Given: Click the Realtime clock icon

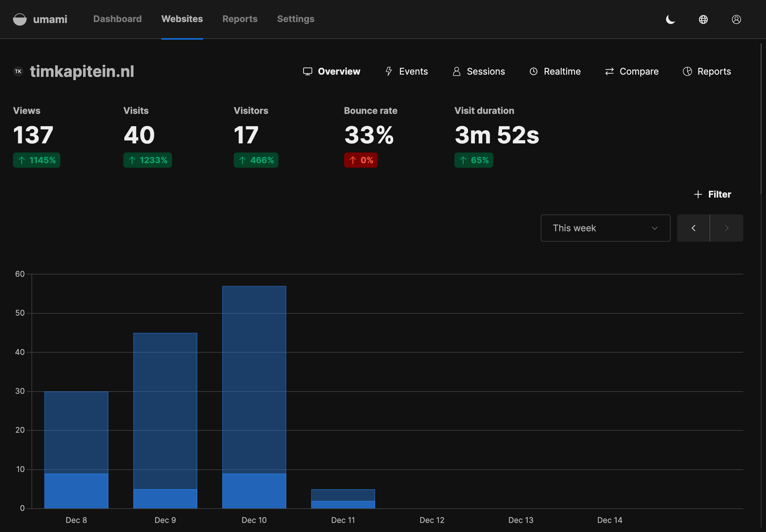Looking at the screenshot, I should point(534,71).
